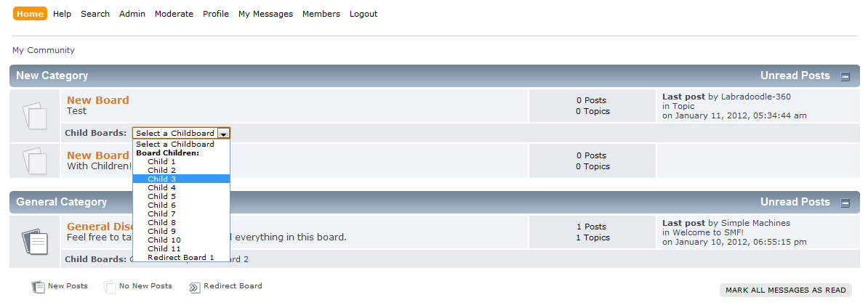
Task: Collapse the New Category section
Action: tap(845, 77)
